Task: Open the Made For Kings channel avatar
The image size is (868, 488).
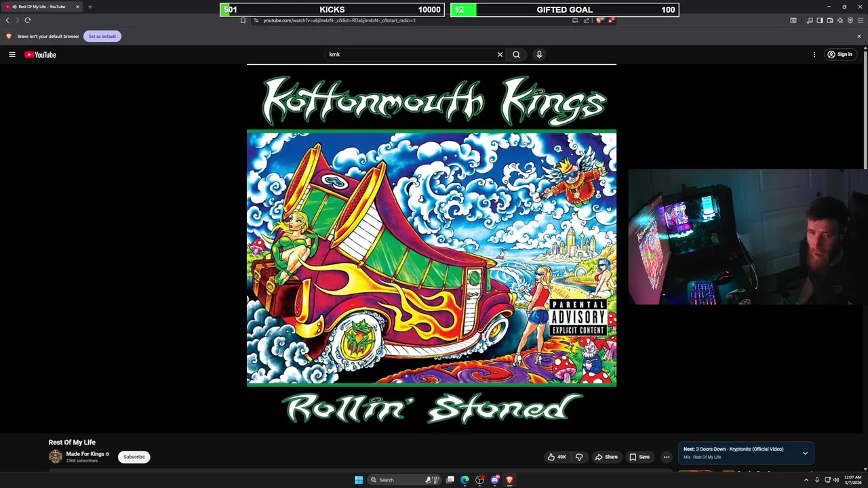Action: pos(56,457)
